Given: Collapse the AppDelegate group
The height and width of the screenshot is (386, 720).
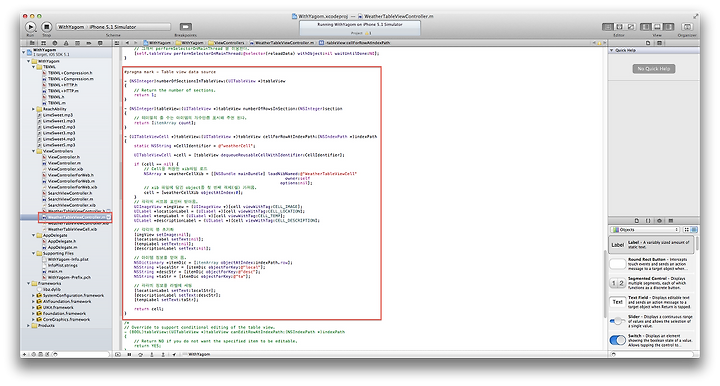Looking at the screenshot, I should [x=34, y=235].
